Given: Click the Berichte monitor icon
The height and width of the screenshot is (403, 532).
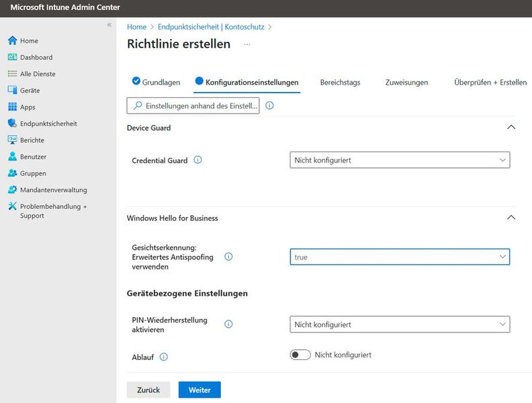Looking at the screenshot, I should coord(12,140).
